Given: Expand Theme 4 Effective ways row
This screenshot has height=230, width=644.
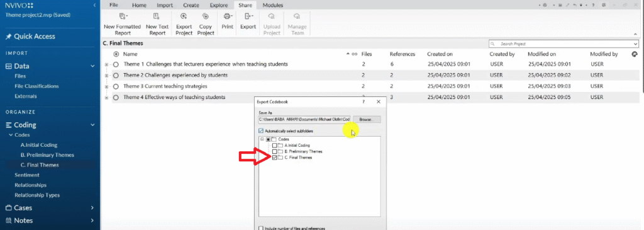Looking at the screenshot, I should pos(107,98).
